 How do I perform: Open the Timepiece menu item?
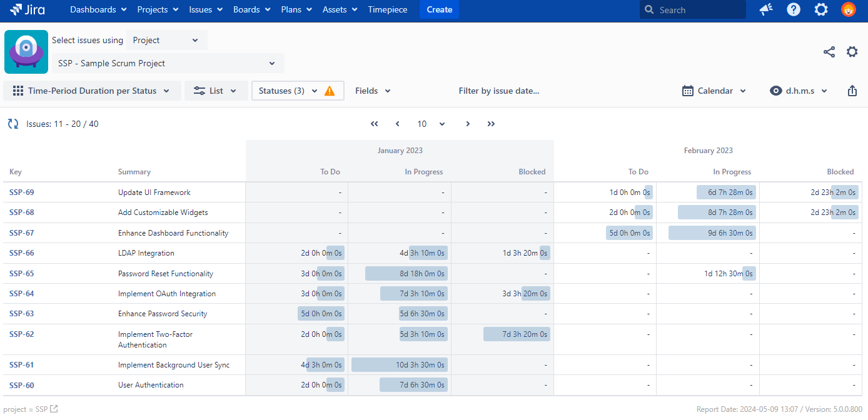click(x=387, y=9)
